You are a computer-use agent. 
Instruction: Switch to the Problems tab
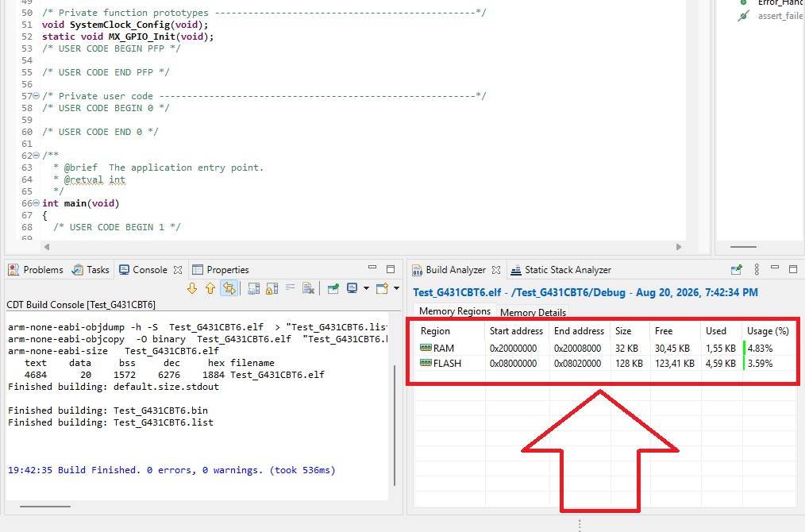36,270
